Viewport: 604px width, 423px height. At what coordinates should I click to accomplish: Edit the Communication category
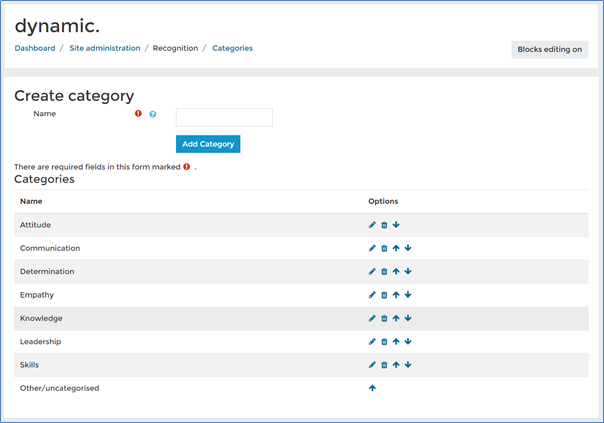tap(372, 248)
